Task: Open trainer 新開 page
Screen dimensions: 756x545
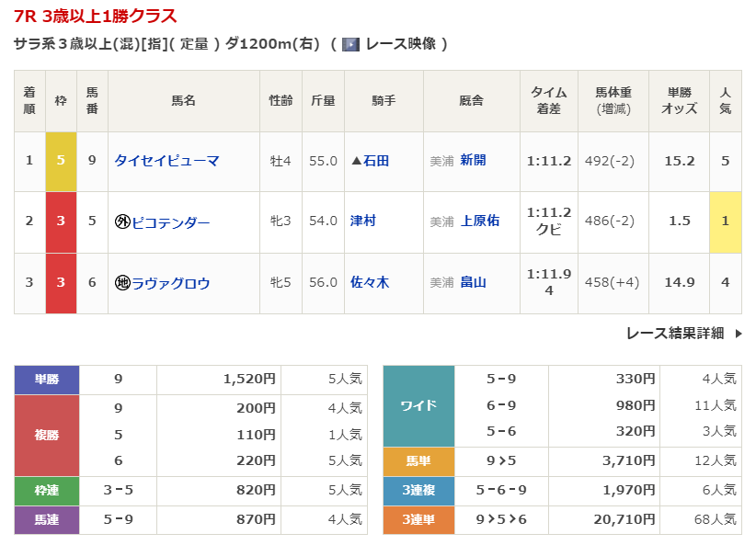Action: pos(473,161)
